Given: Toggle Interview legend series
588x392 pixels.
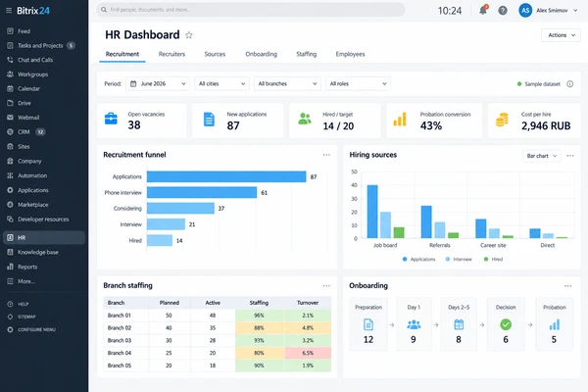Looking at the screenshot, I should coord(459,259).
